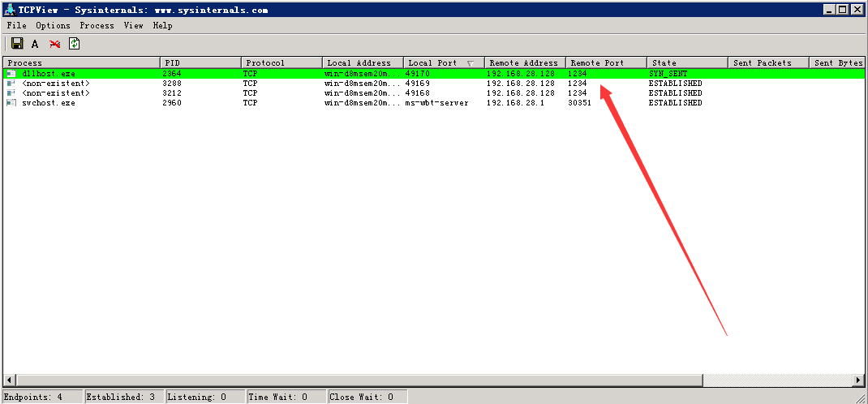Sort by the Remote Address column header
The width and height of the screenshot is (868, 404).
524,62
